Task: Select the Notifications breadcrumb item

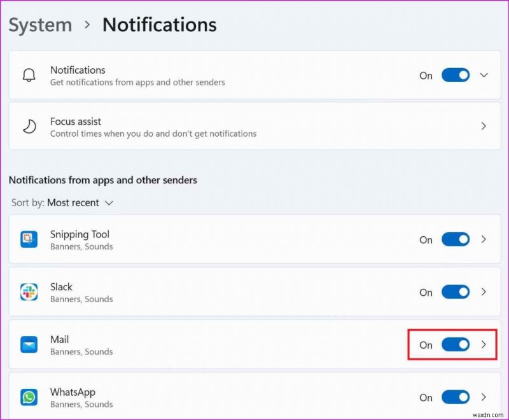Action: coord(159,24)
